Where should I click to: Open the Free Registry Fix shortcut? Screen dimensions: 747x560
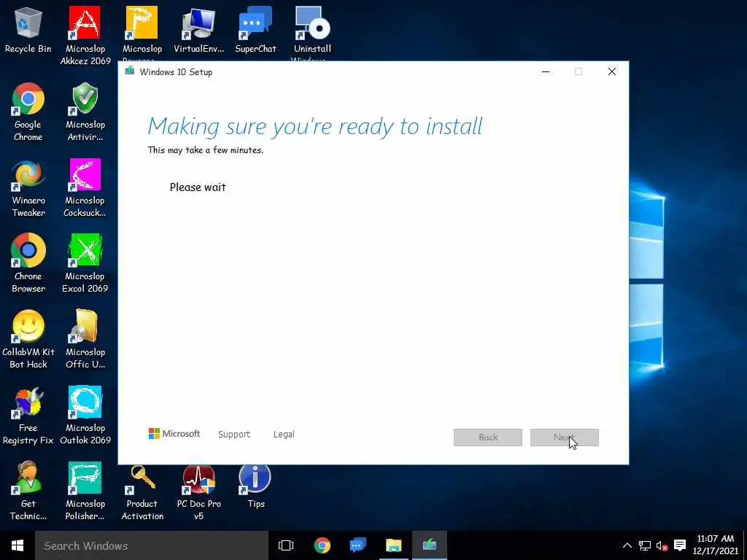(x=28, y=415)
